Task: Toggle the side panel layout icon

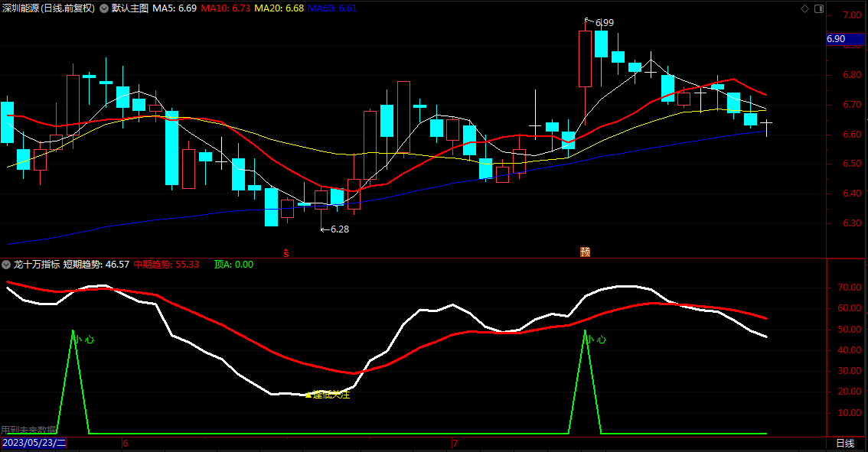Action: pos(819,8)
